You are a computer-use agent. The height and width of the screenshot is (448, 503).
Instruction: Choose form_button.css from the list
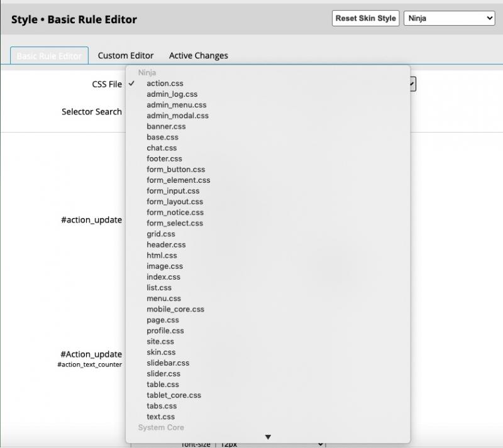pos(175,169)
